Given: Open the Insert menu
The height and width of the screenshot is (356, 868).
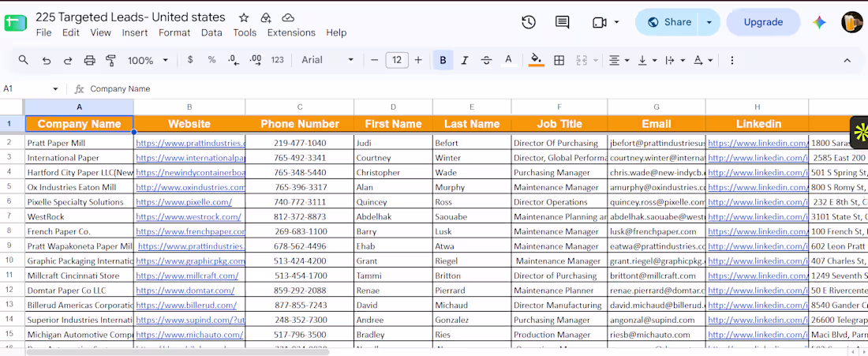Looking at the screenshot, I should (x=135, y=32).
